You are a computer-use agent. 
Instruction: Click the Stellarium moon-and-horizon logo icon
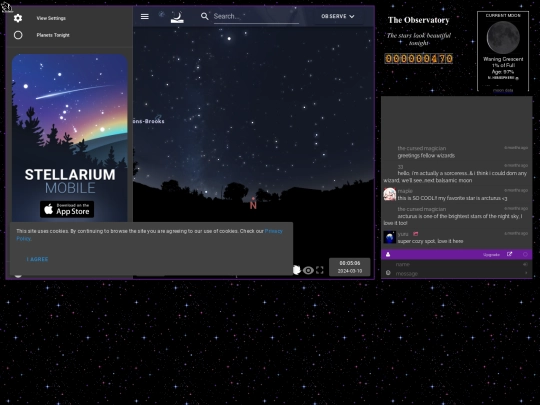pos(177,17)
